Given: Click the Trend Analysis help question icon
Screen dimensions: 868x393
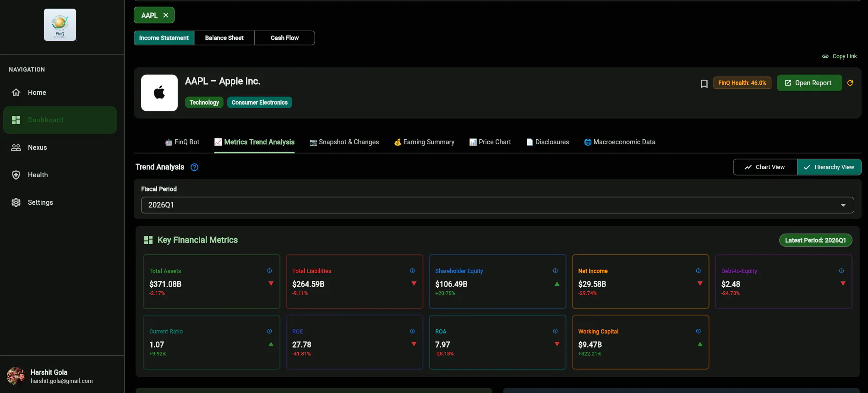Looking at the screenshot, I should tap(194, 167).
